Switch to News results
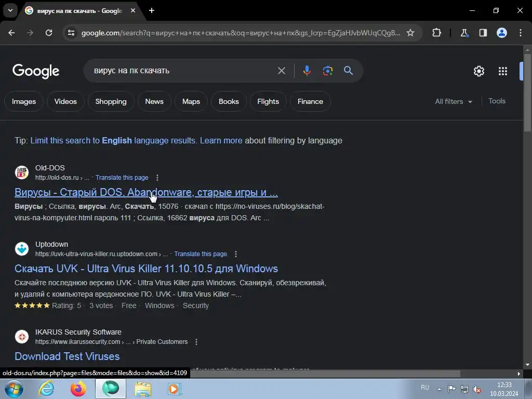 (x=154, y=101)
